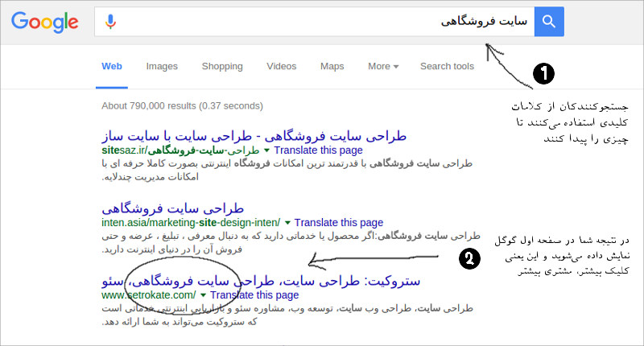Click Translate this page for sitesaz.ir result

tap(318, 150)
